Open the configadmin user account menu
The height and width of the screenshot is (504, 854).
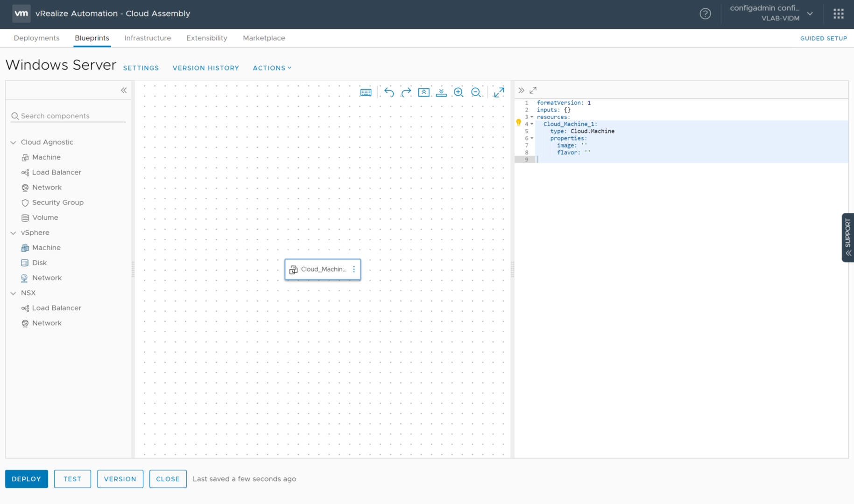[771, 14]
